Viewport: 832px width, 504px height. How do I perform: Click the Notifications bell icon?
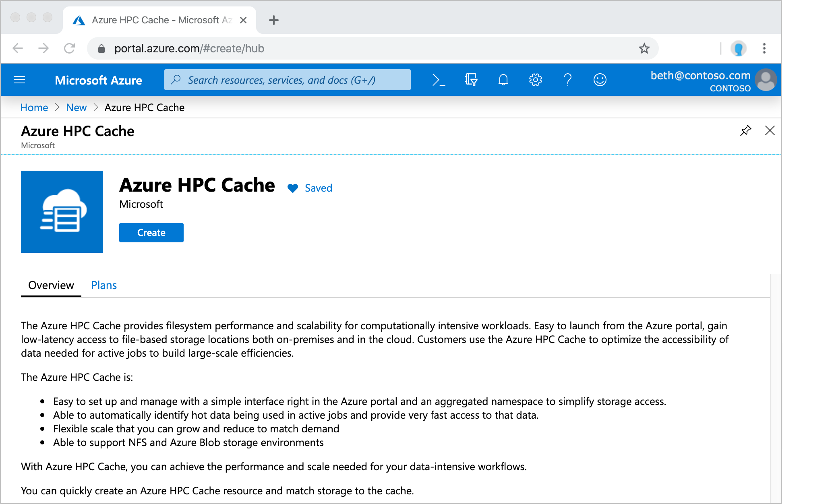click(x=503, y=80)
